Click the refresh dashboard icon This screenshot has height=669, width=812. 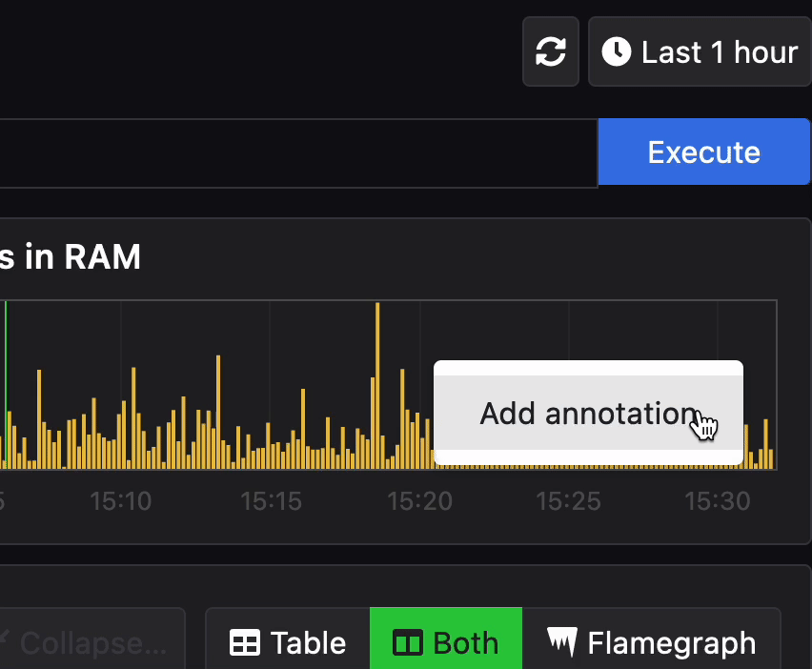click(x=550, y=51)
